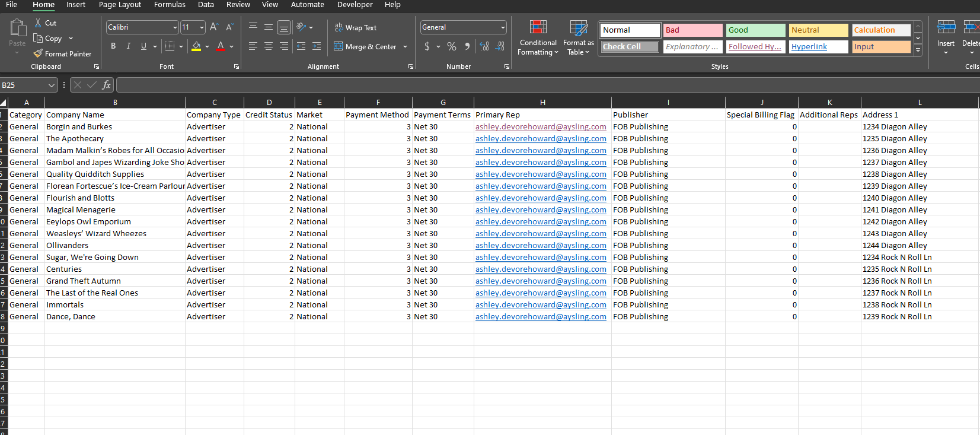Expand the cell styles gallery
980x435 pixels.
pos(918,50)
